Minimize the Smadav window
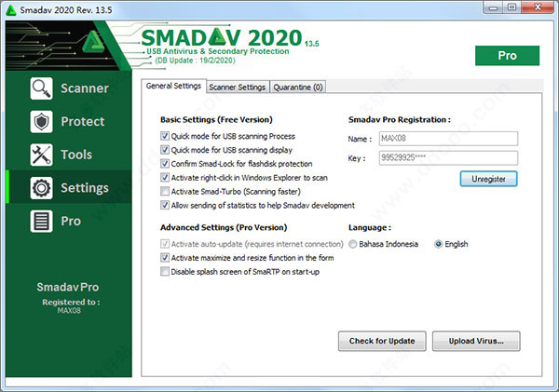This screenshot has height=392, width=559. click(493, 7)
